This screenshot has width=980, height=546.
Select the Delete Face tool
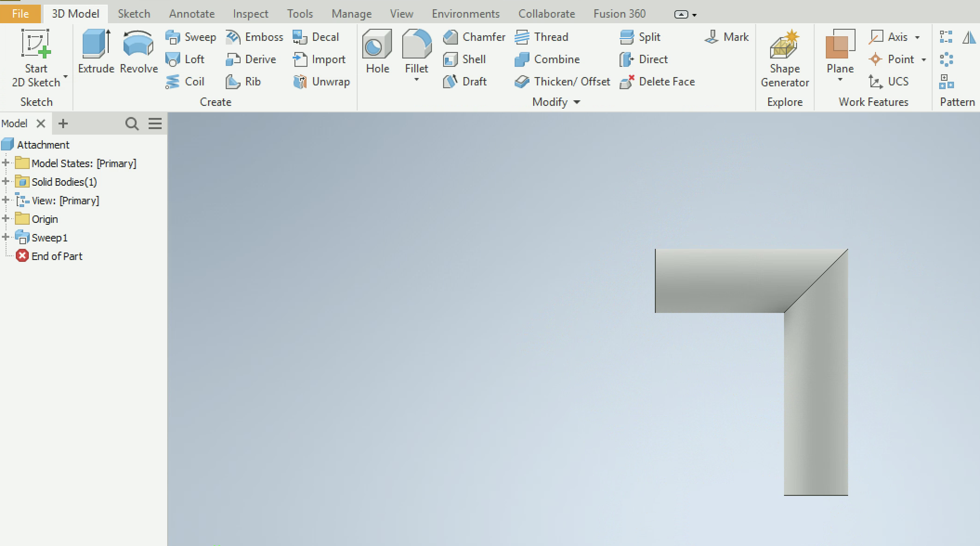[658, 81]
